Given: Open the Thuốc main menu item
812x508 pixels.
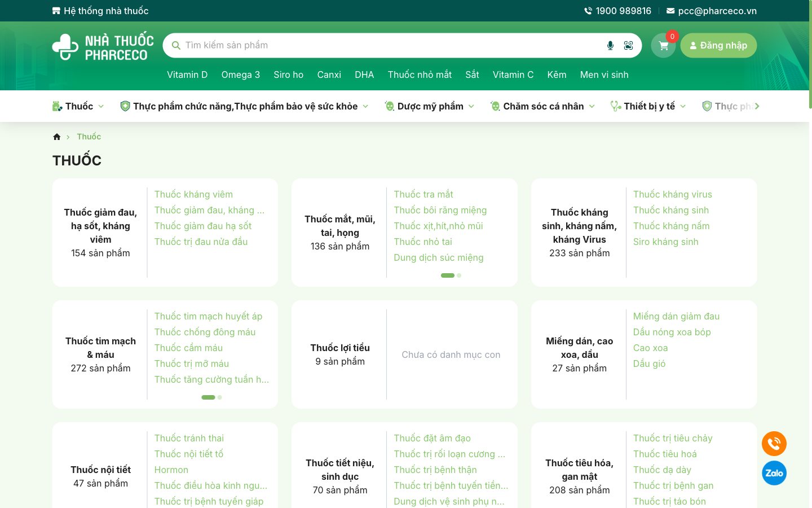Looking at the screenshot, I should (x=79, y=106).
